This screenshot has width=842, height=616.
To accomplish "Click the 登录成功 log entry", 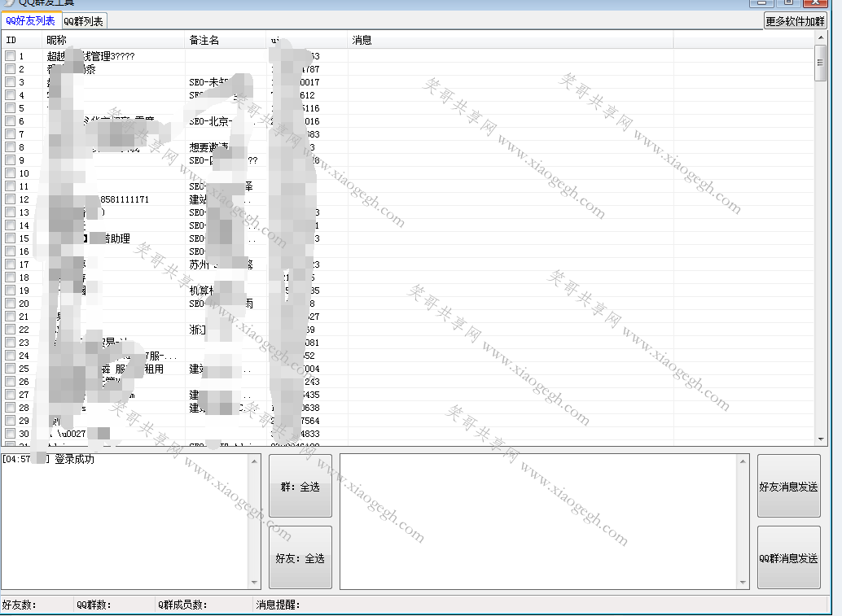I will point(74,459).
